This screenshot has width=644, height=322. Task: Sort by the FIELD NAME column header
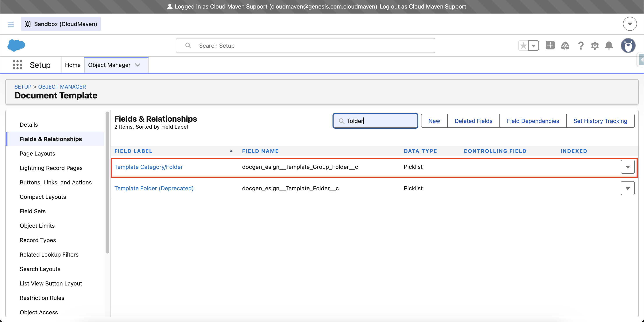pos(260,151)
